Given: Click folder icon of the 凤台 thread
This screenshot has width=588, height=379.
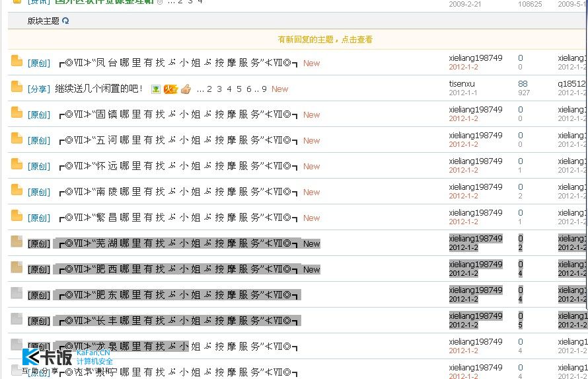Looking at the screenshot, I should [17, 60].
